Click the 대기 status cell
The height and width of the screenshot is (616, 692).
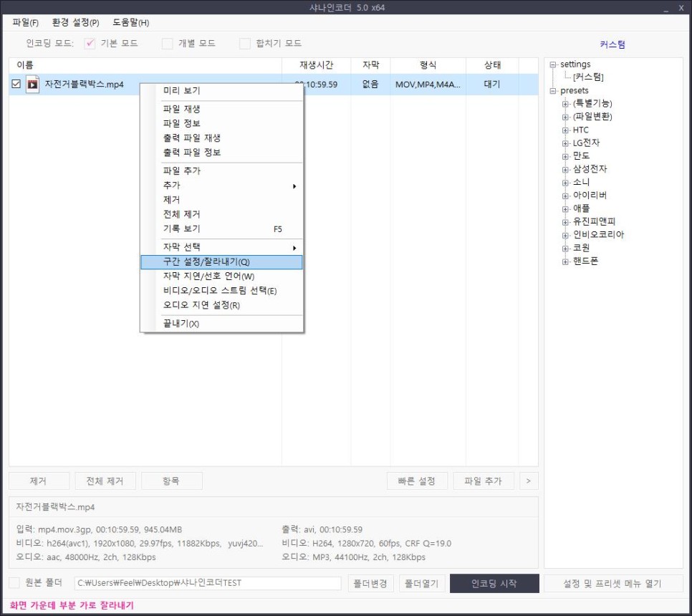pyautogui.click(x=492, y=85)
